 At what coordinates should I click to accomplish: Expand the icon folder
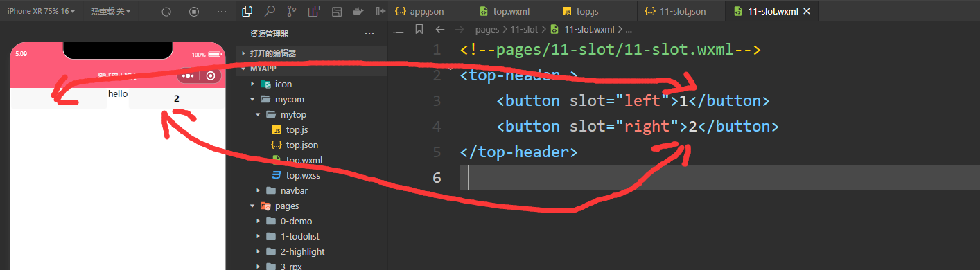[312, 84]
